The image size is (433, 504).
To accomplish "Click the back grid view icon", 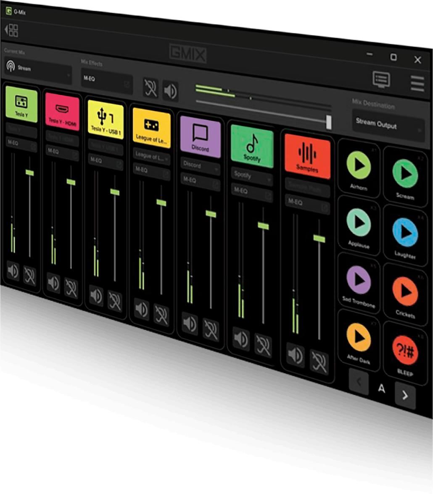I will (11, 30).
